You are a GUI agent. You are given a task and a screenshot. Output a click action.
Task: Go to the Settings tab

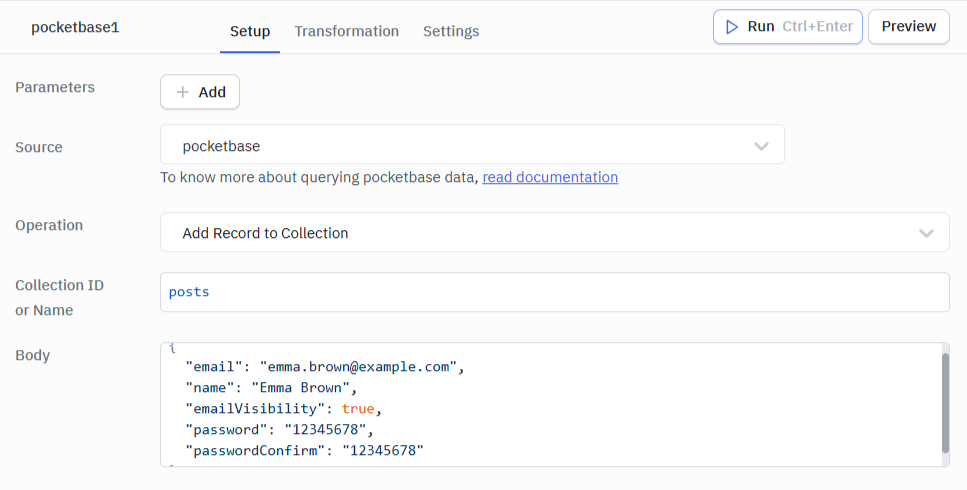[x=451, y=31]
